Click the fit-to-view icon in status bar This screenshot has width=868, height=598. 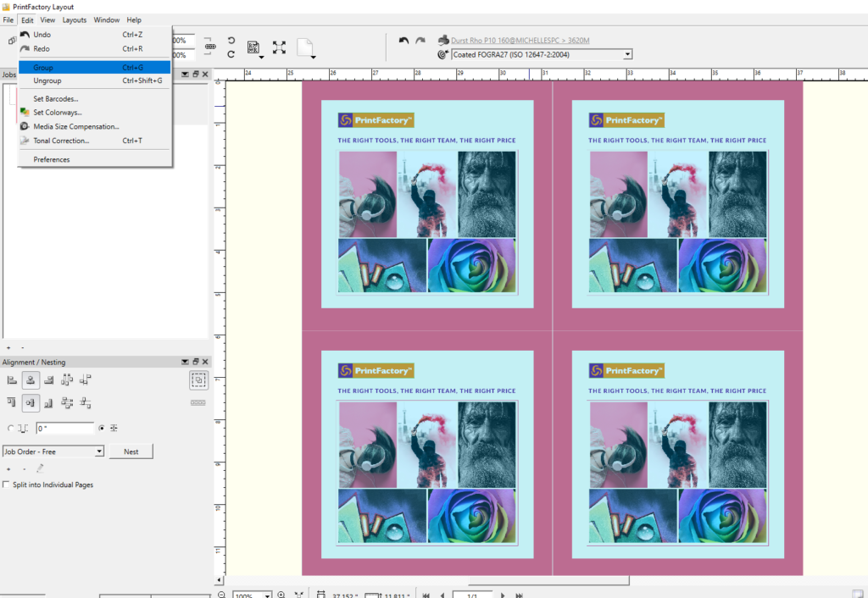299,595
